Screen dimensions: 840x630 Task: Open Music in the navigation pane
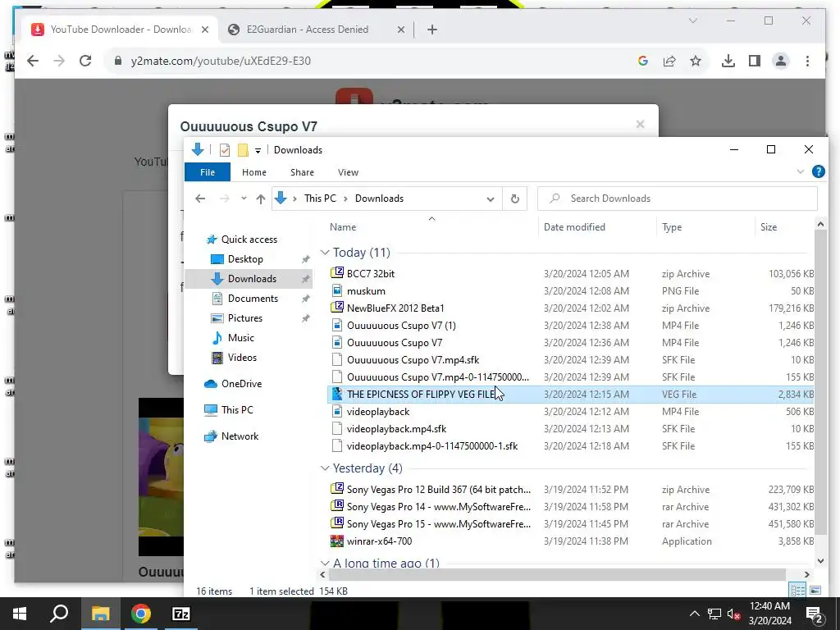point(240,338)
